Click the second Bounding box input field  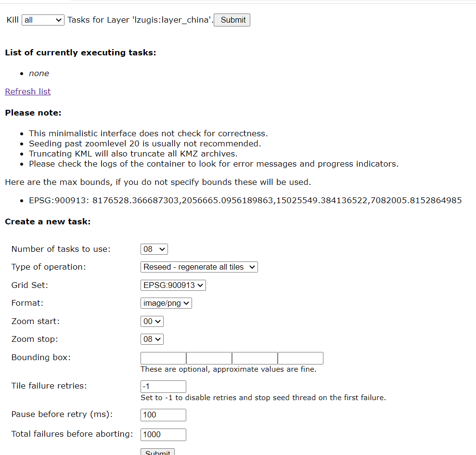pyautogui.click(x=208, y=358)
